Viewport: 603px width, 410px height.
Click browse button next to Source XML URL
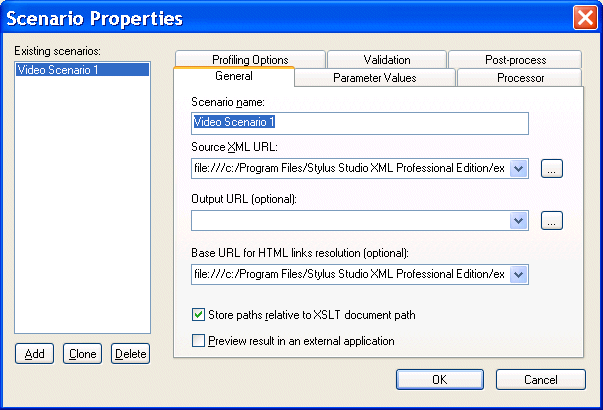coord(552,168)
